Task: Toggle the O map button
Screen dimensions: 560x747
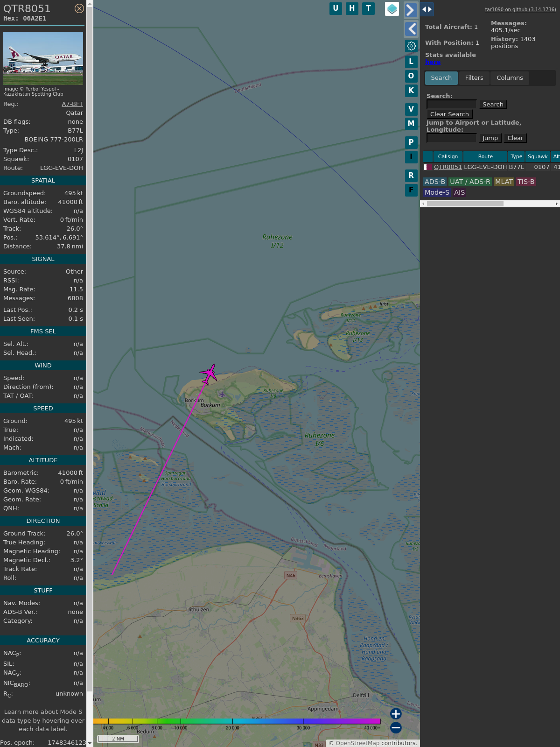Action: click(411, 76)
